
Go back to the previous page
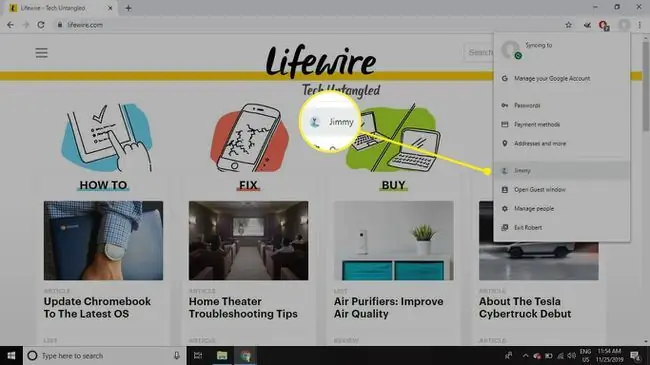click(x=10, y=25)
